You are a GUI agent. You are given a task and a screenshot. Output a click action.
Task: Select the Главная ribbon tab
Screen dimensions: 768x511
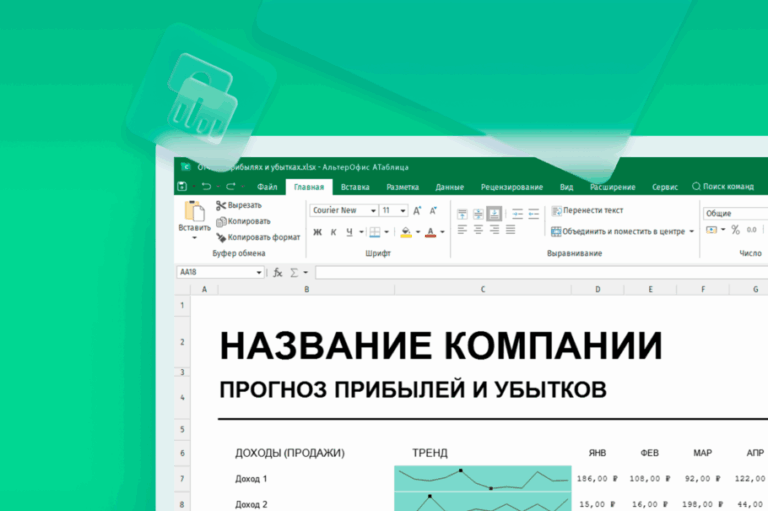(x=309, y=187)
